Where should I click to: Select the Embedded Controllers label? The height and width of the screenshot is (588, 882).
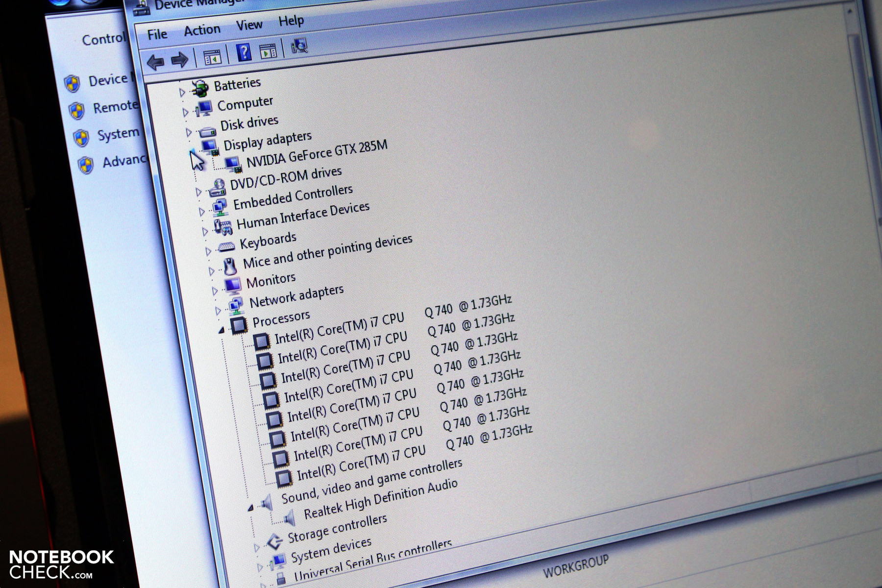tap(293, 197)
